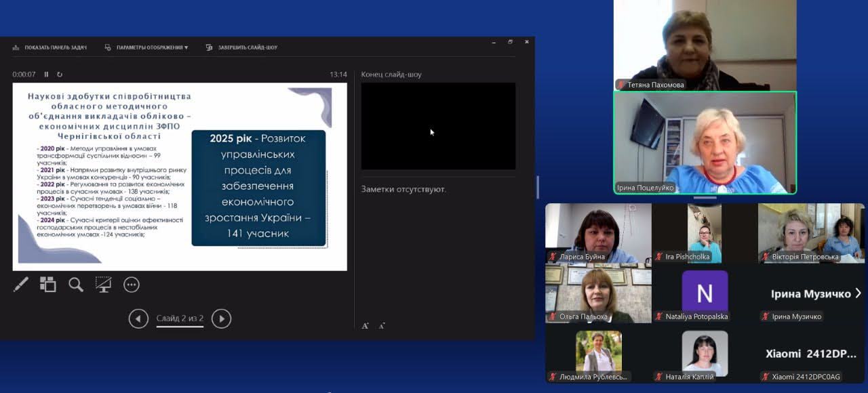Restart the presentation timer
This screenshot has height=393, width=868.
pos(60,75)
